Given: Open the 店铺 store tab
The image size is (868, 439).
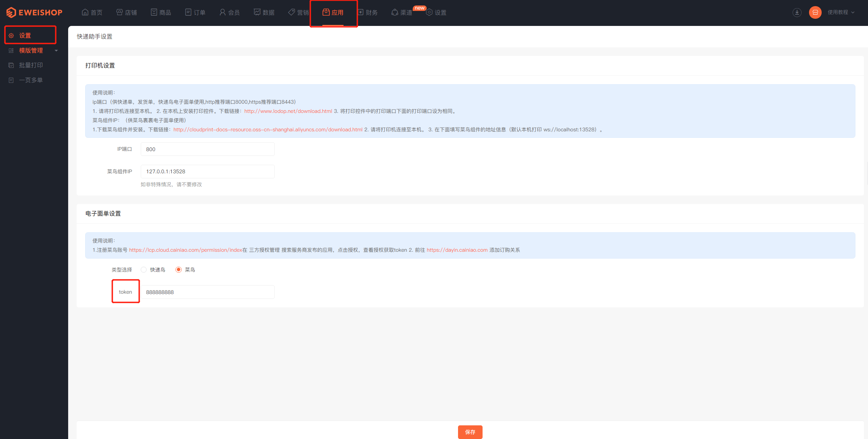Looking at the screenshot, I should tap(126, 12).
